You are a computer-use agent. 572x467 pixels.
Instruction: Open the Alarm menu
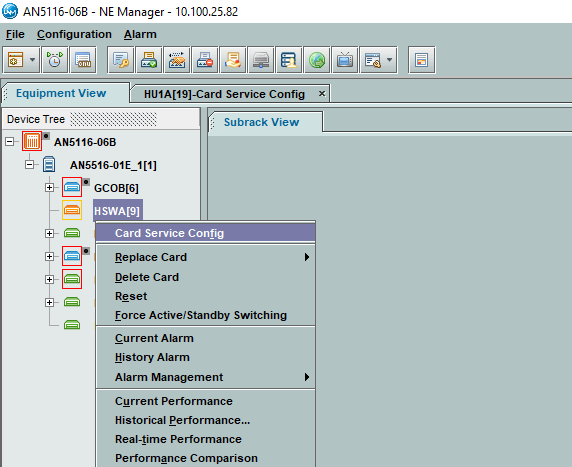click(x=140, y=34)
